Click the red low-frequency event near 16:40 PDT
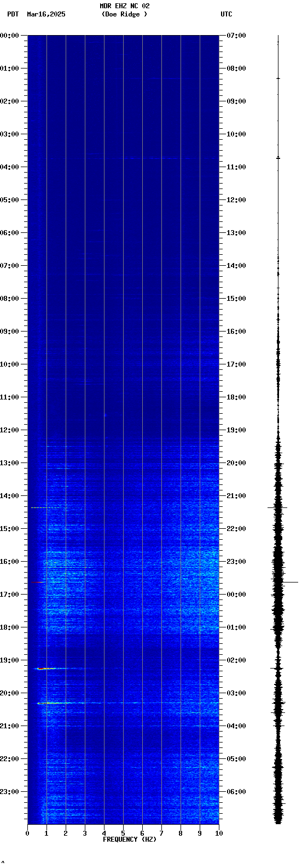The width and height of the screenshot is (302, 868). tap(37, 582)
